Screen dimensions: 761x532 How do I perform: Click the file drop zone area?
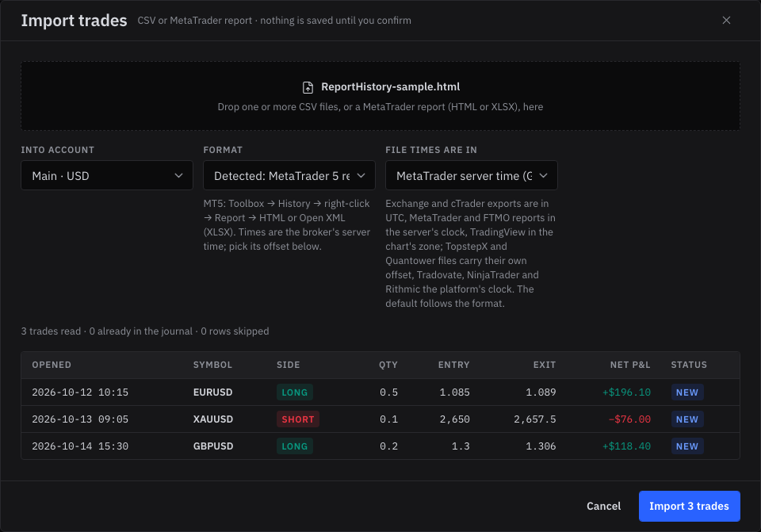tap(380, 96)
